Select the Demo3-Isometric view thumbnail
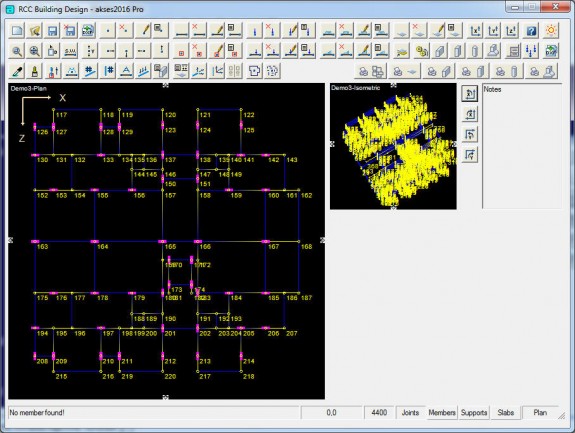The width and height of the screenshot is (575, 433). tap(393, 147)
